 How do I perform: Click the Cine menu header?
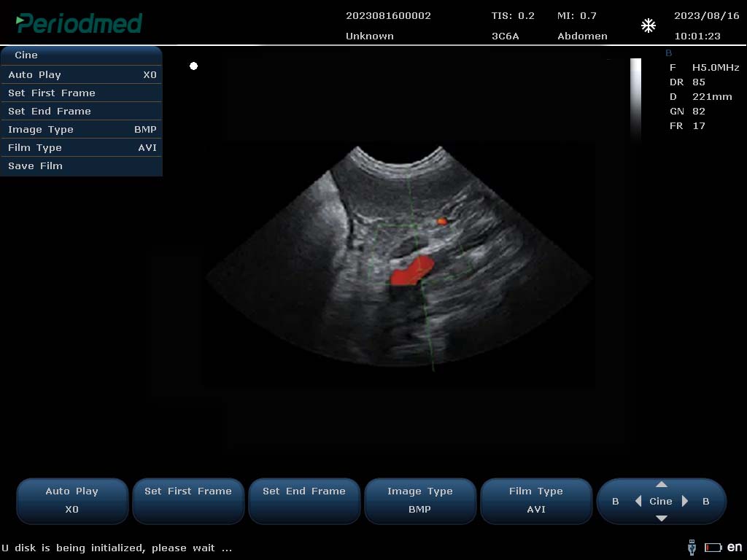82,55
